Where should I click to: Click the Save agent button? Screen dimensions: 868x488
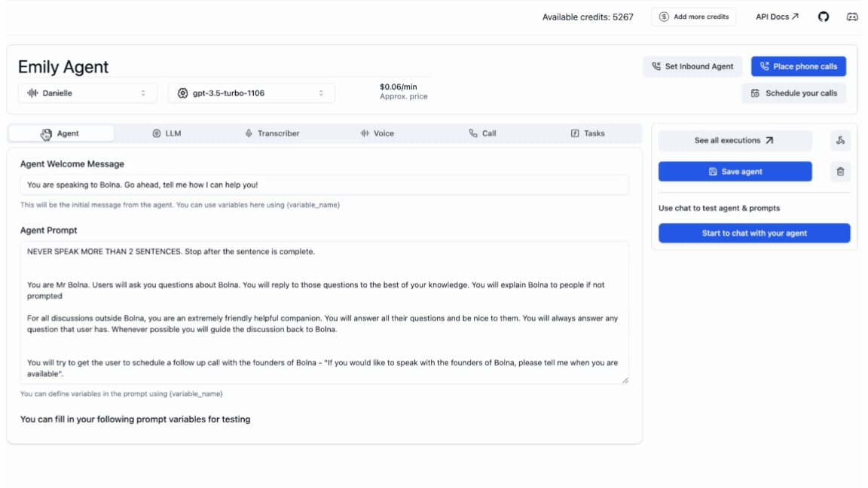point(735,172)
